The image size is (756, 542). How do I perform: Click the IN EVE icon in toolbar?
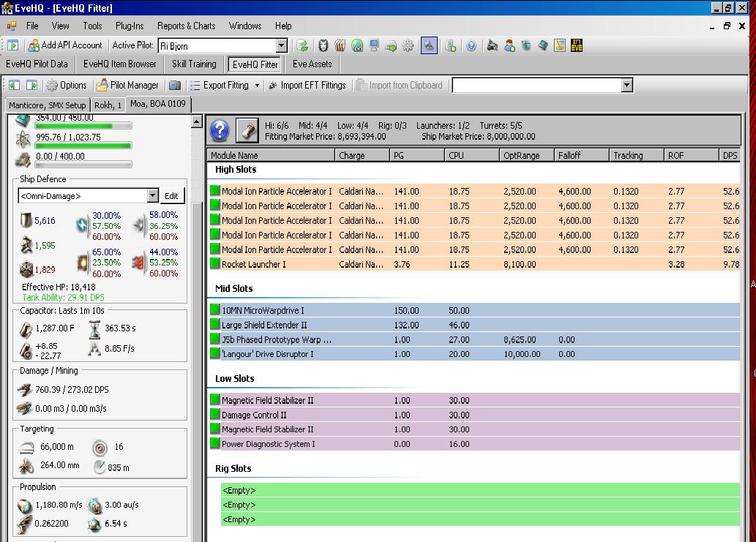click(x=576, y=45)
